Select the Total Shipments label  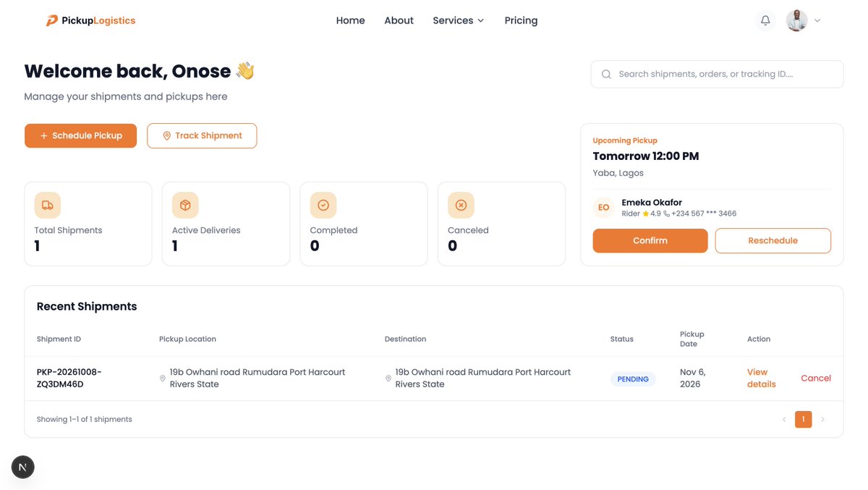68,230
